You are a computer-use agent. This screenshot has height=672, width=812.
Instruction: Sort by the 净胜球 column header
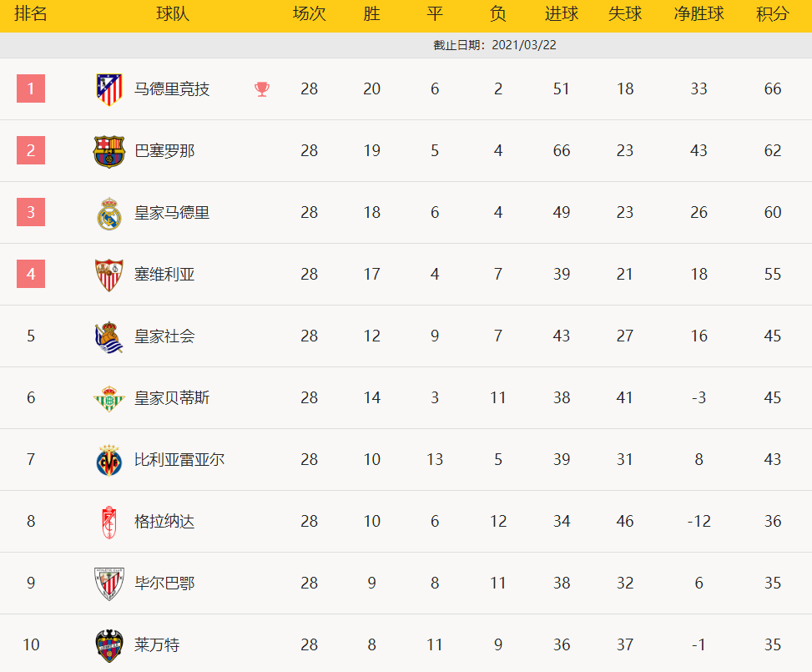click(x=699, y=14)
